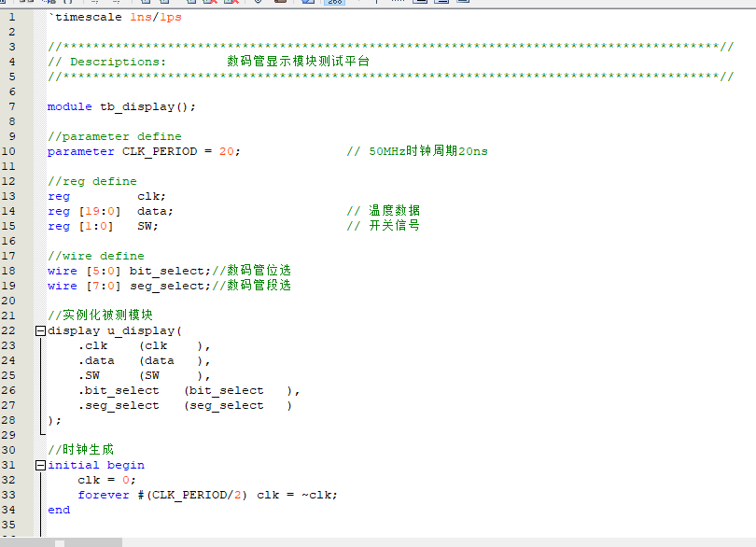Click line number 1 in the gutter

click(x=11, y=18)
